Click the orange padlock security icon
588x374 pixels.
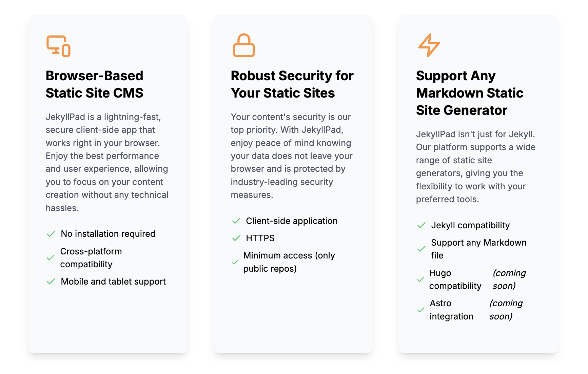(244, 45)
